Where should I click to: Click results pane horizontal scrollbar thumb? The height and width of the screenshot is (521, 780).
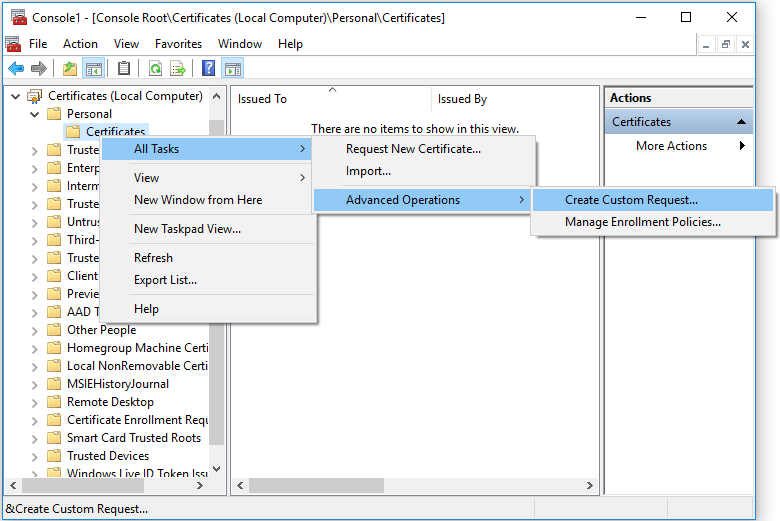(x=316, y=486)
